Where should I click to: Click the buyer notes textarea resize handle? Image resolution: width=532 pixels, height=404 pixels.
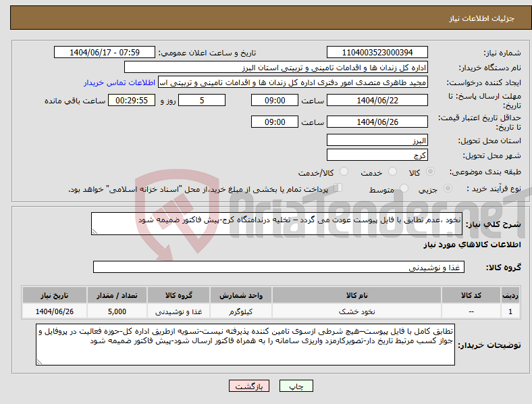point(39,362)
